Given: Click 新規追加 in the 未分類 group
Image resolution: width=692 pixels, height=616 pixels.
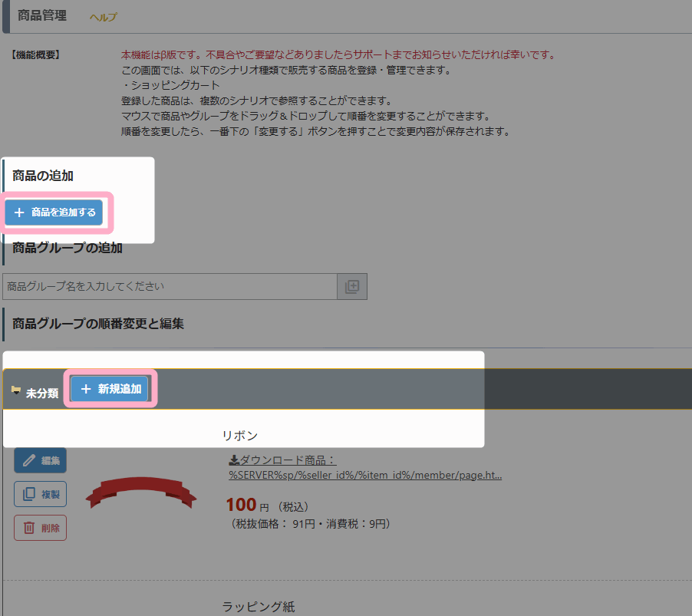Looking at the screenshot, I should (x=110, y=389).
